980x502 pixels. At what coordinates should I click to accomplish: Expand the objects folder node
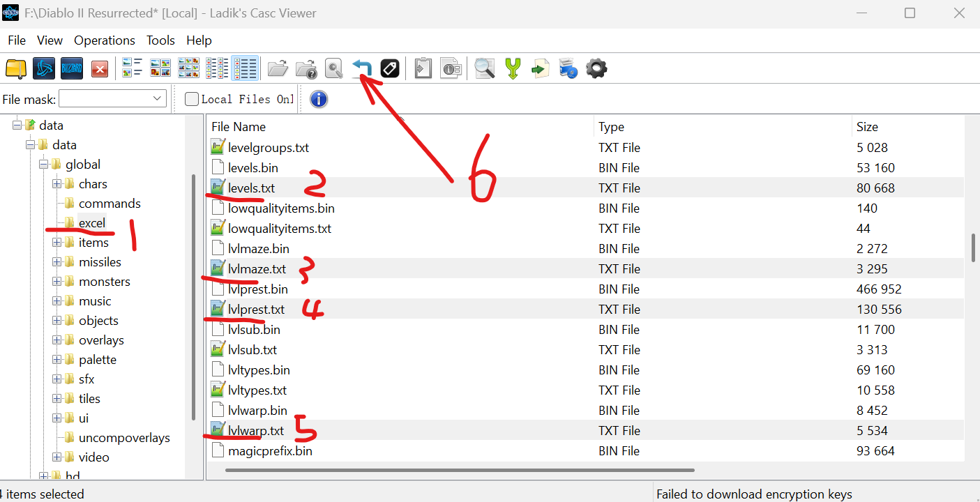[56, 321]
